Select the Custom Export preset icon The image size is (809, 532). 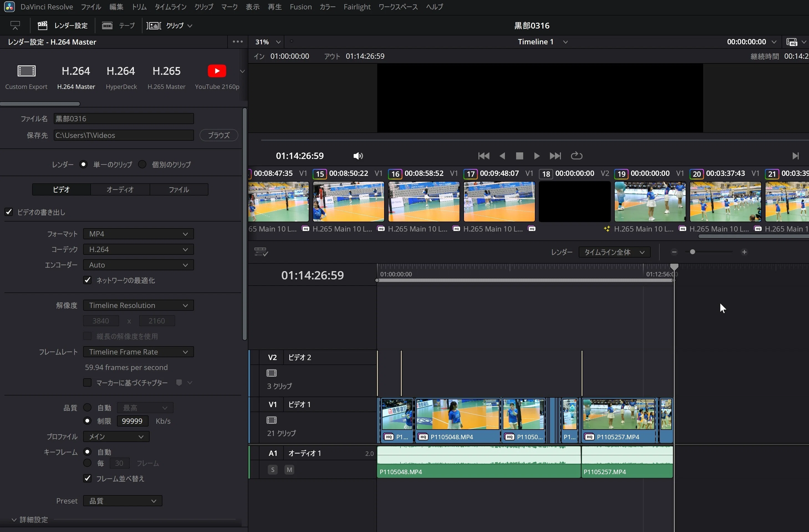click(27, 71)
